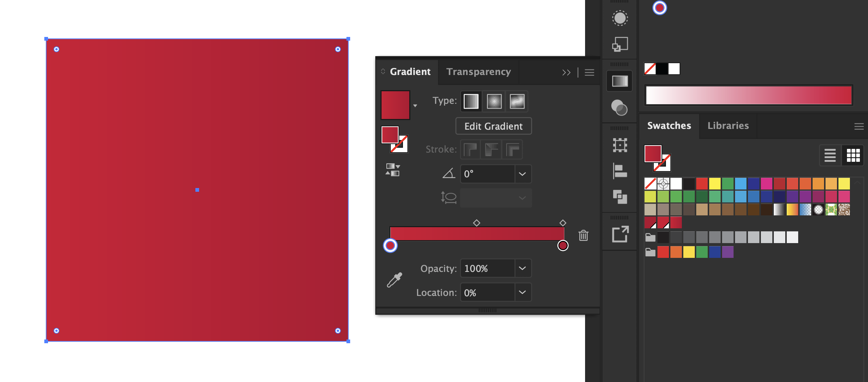Select the Linear gradient type

pos(471,101)
